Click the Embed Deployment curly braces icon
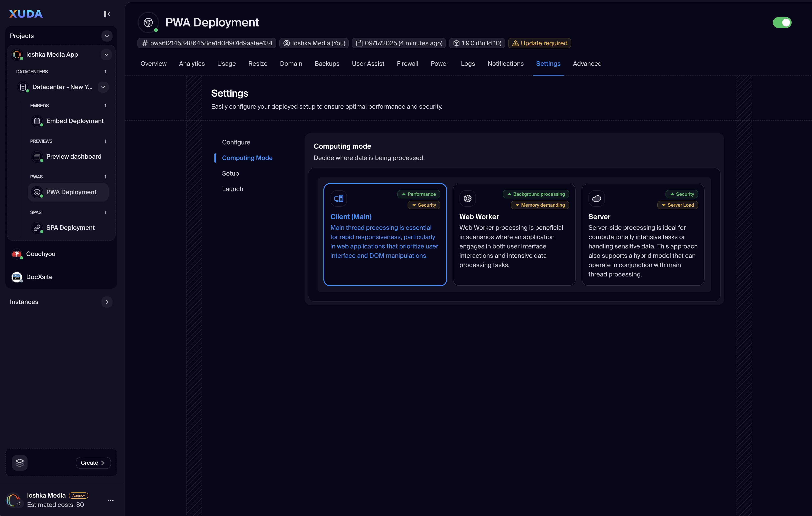 click(37, 121)
